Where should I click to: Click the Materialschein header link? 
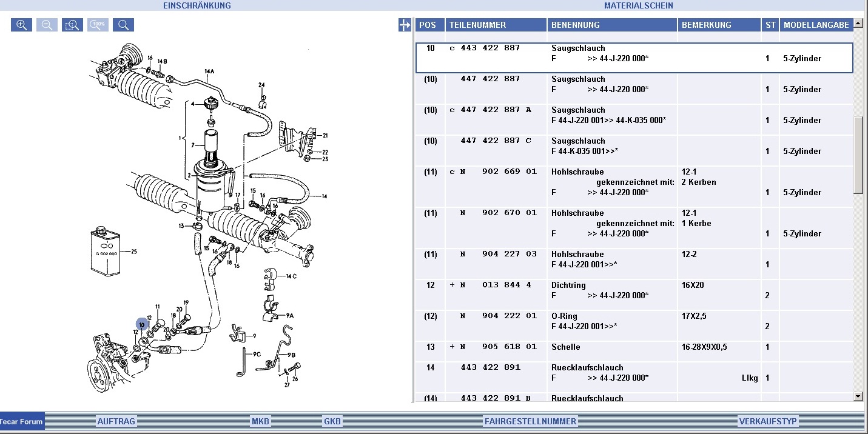click(x=638, y=5)
